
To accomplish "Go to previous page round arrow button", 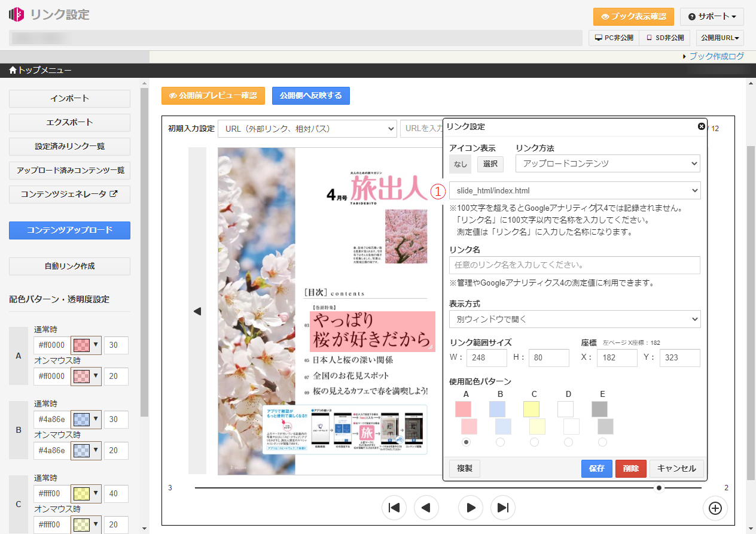I will pos(426,508).
